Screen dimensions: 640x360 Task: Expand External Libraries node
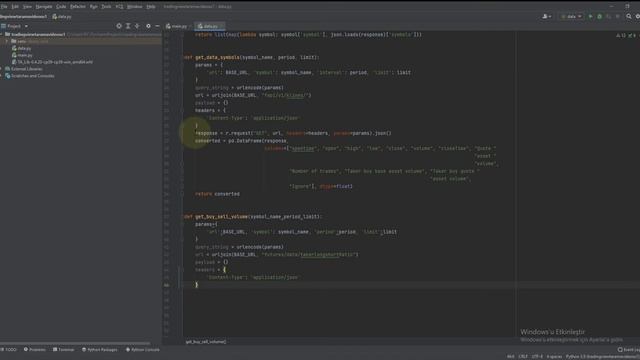coord(2,69)
